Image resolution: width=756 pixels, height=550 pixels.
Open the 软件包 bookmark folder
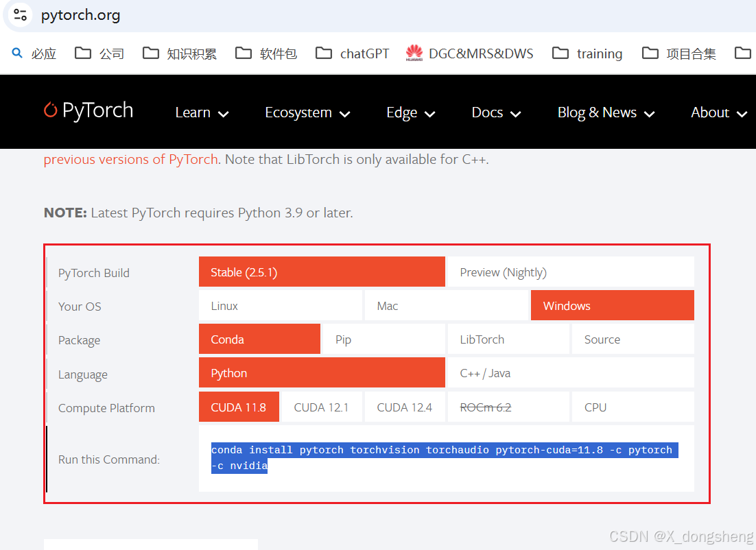(266, 53)
